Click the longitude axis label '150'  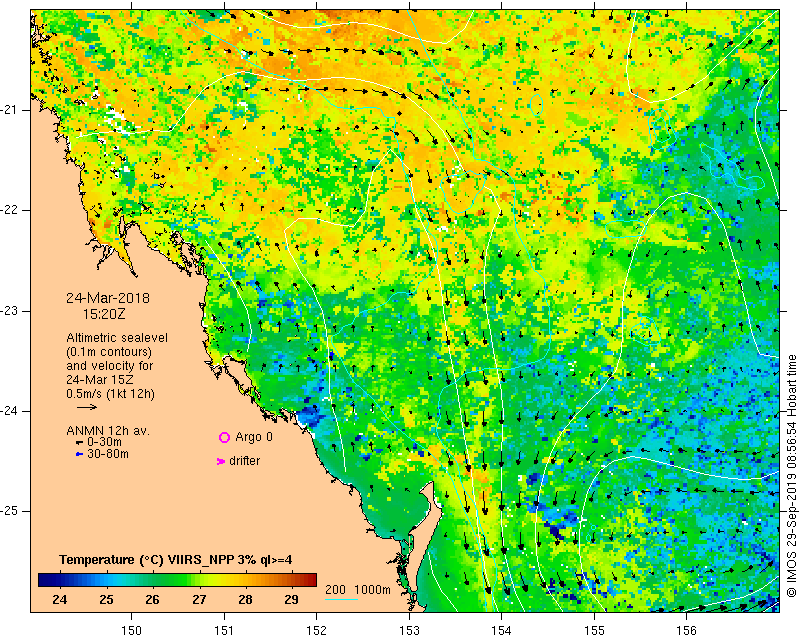pyautogui.click(x=131, y=631)
